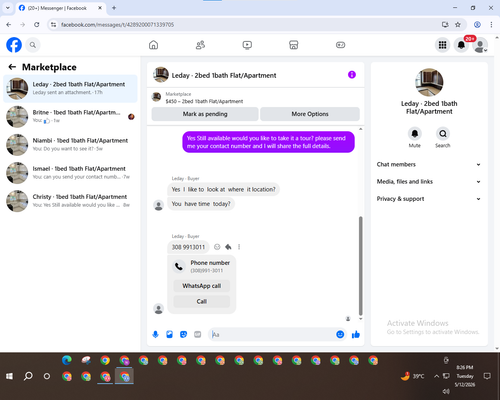Image resolution: width=500 pixels, height=400 pixels.
Task: Click the phone handset icon in card
Action: point(179,266)
